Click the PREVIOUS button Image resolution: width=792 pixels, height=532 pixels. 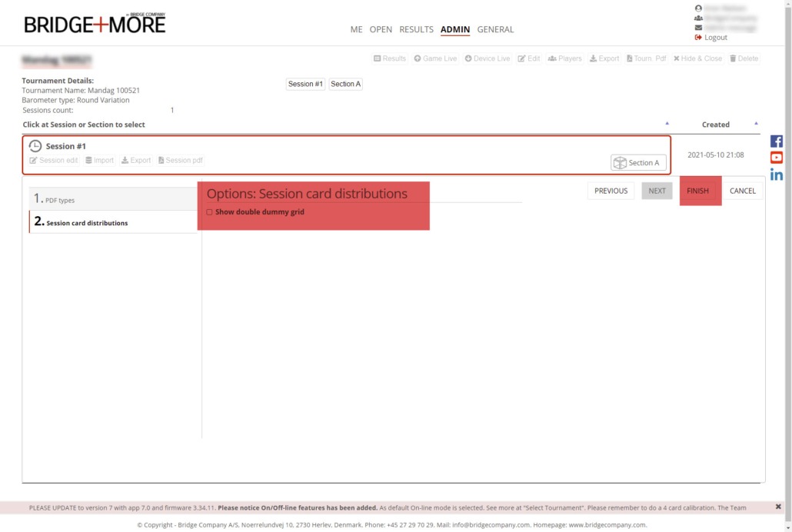pyautogui.click(x=611, y=191)
